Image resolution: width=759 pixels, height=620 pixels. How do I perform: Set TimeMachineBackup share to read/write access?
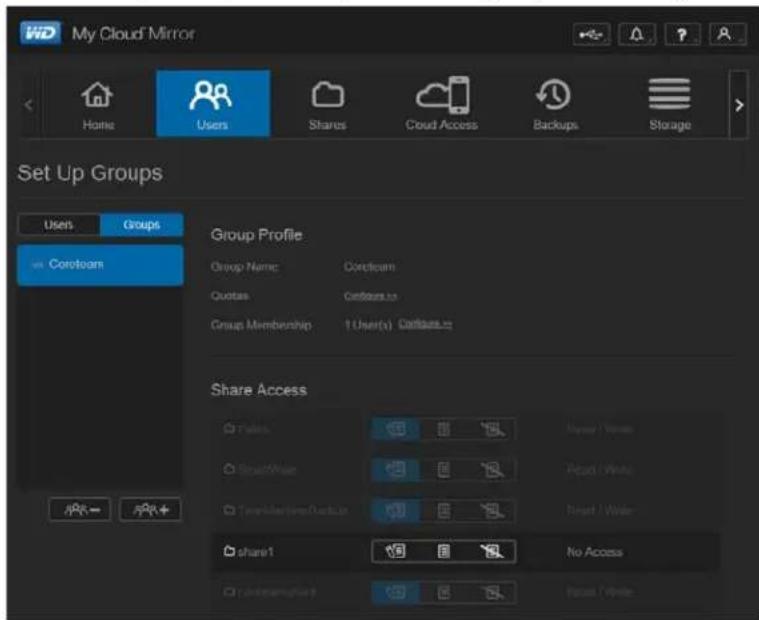(x=395, y=510)
